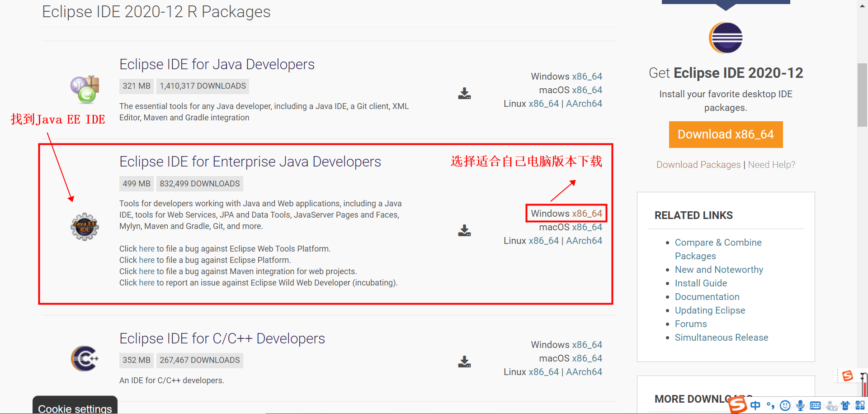This screenshot has height=414, width=868.
Task: Download Linux AArch64 for Enterprise Java Developers
Action: (x=584, y=241)
